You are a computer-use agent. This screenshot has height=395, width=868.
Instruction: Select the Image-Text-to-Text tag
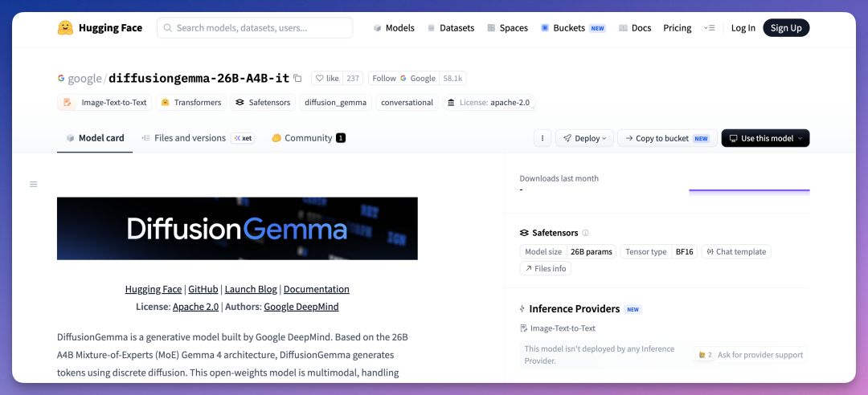(104, 102)
